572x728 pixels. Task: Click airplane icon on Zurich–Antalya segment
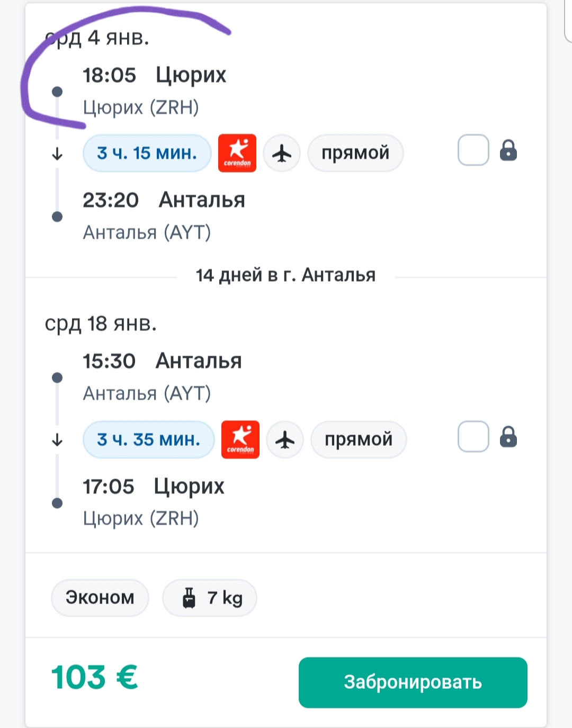click(282, 154)
